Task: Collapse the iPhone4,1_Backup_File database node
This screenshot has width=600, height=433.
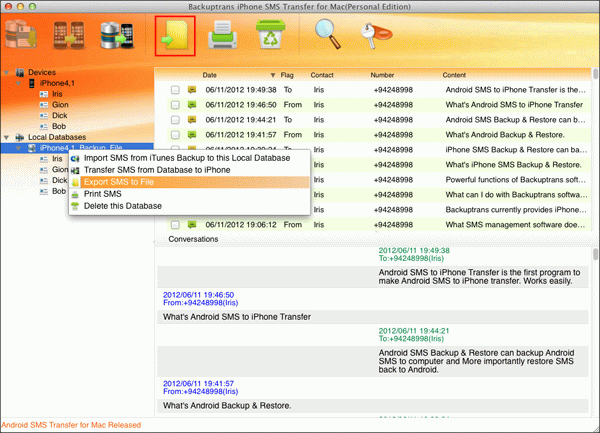Action: (18, 148)
